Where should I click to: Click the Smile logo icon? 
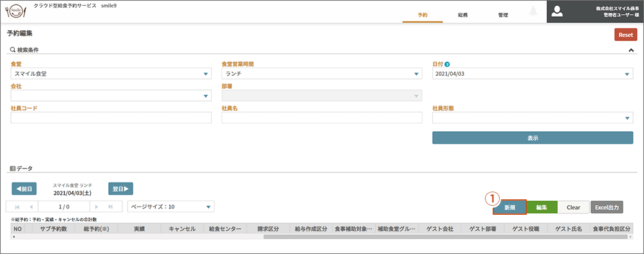tap(15, 12)
